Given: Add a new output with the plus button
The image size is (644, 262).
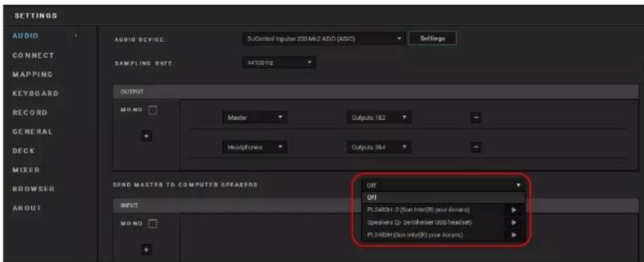Looking at the screenshot, I should pyautogui.click(x=146, y=136).
